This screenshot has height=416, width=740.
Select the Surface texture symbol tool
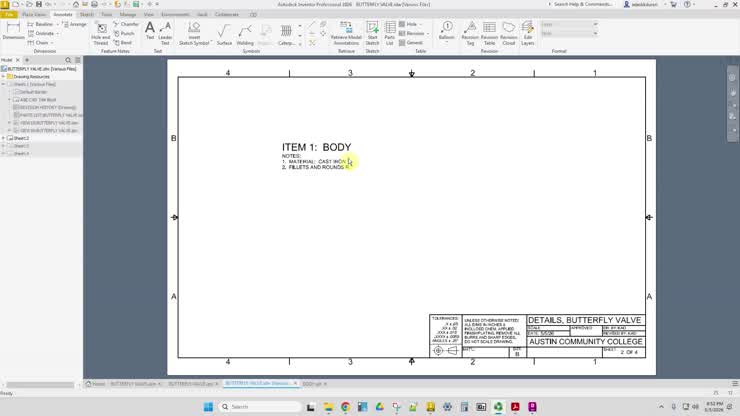pyautogui.click(x=224, y=34)
